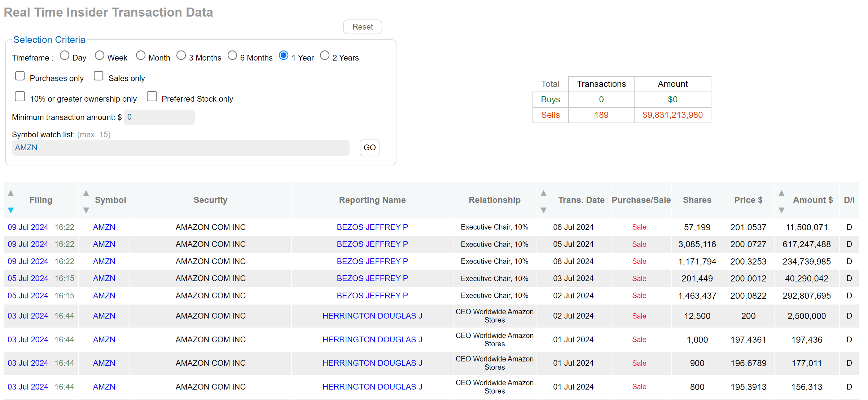Click AMZN symbol in 2,500,000 amount row

tap(104, 316)
